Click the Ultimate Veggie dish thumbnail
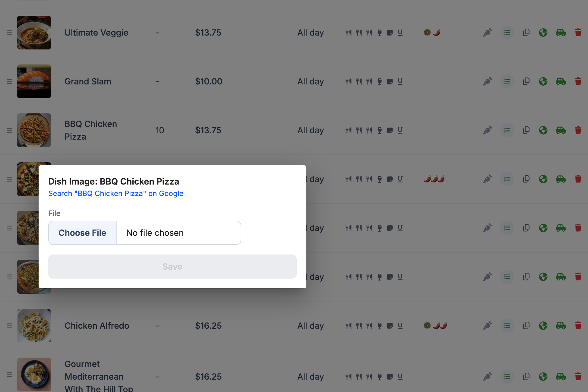588x392 pixels. coord(34,33)
